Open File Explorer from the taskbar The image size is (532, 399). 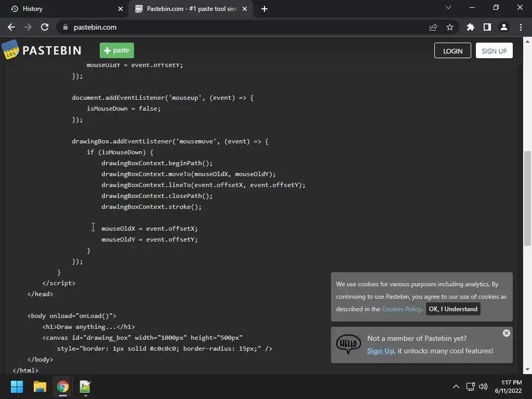pos(39,387)
